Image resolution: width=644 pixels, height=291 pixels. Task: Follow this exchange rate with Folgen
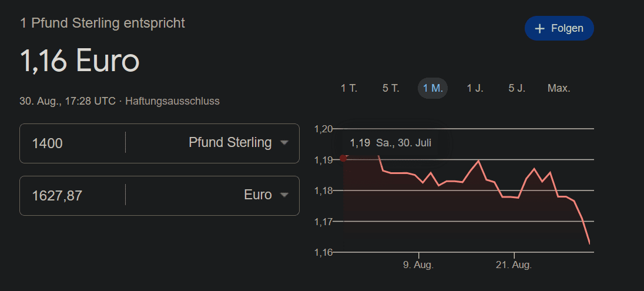pos(559,28)
